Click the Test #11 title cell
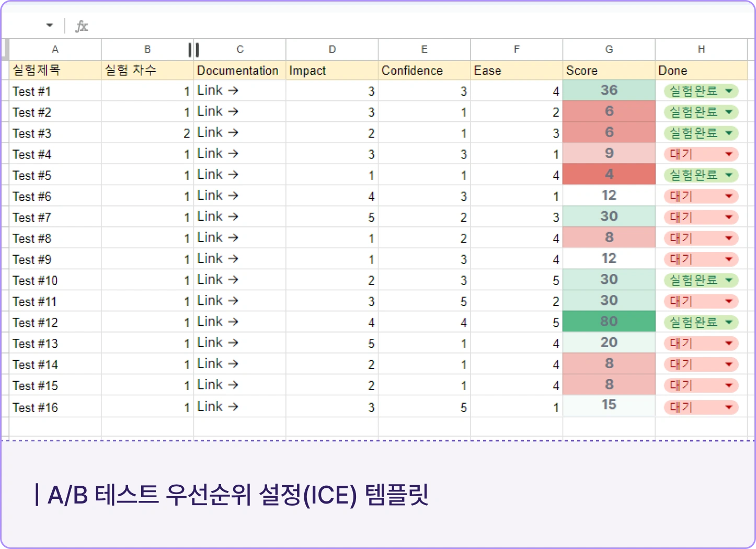 55,301
